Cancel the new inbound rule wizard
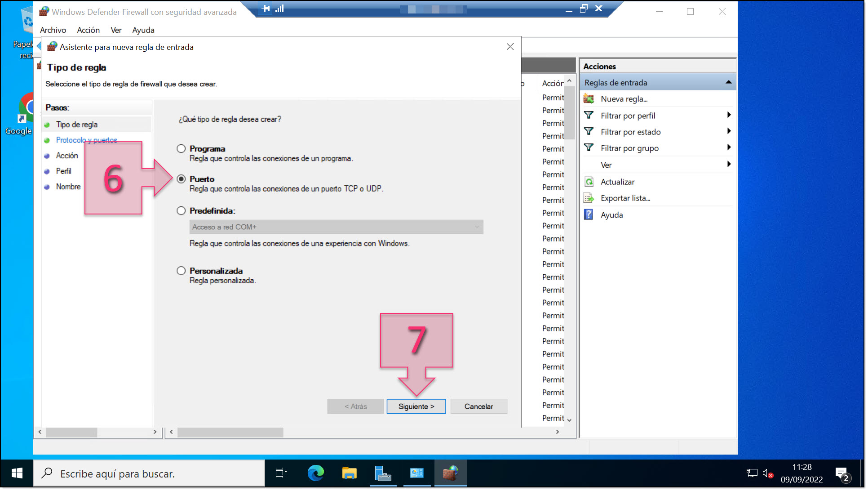 point(478,406)
